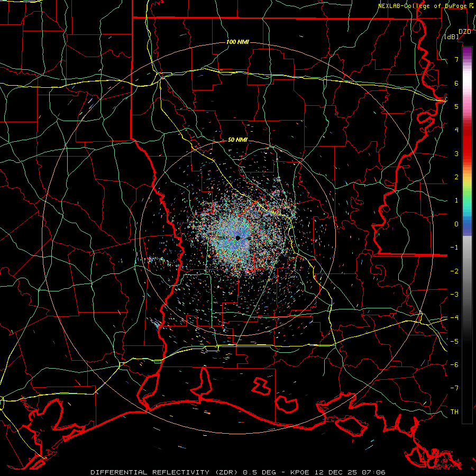
Task: Click the positive 7 dB scale label
Action: pos(456,59)
